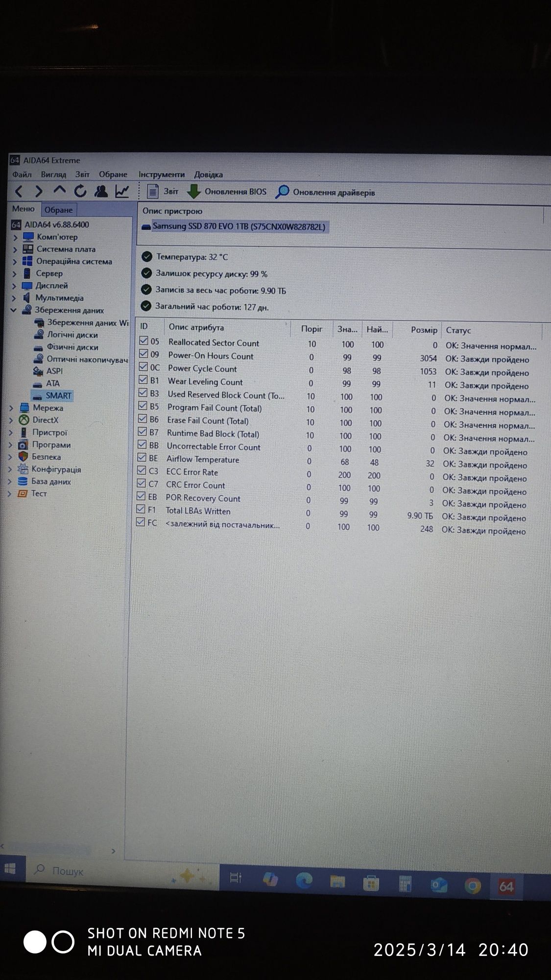
Task: Refresh the page with Refresh icon
Action: (80, 191)
